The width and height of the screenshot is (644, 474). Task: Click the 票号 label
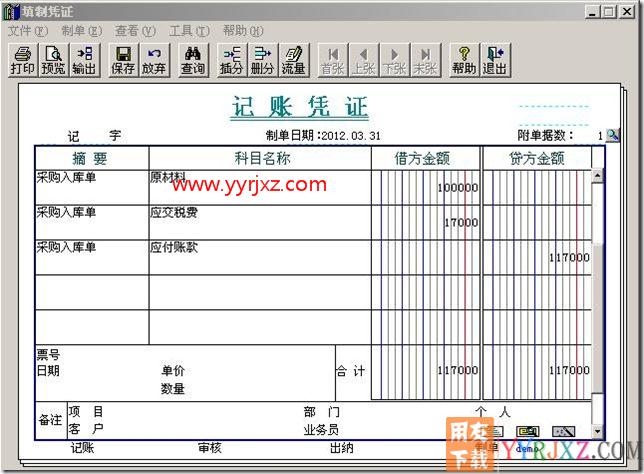[x=48, y=354]
